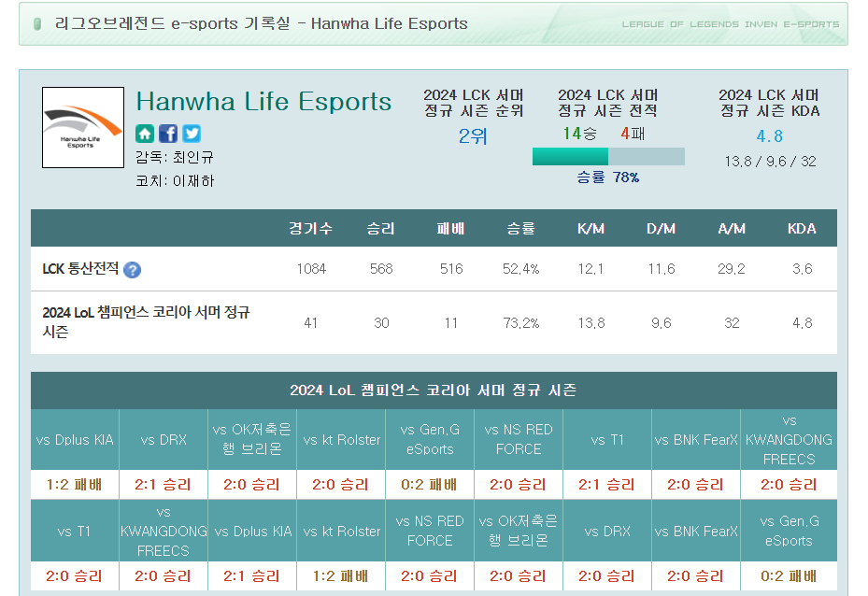Image resolution: width=868 pixels, height=596 pixels.
Task: Click the 감독: 최인규 line
Action: (175, 158)
